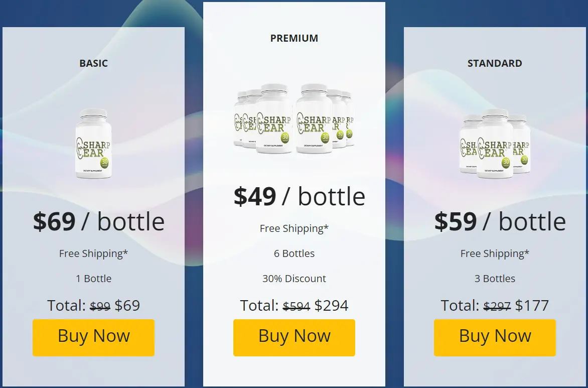Screen dimensions: 588x388
Task: Click the three-bottle STANDARD product image
Action: point(495,143)
